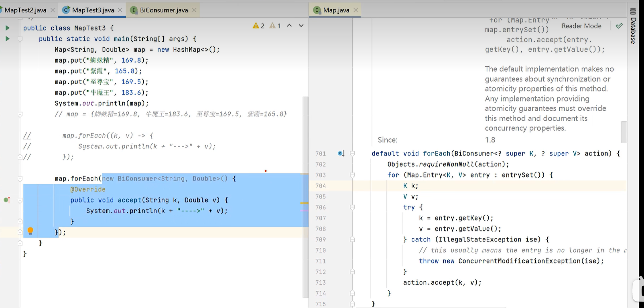
Task: Go to next highlighted error arrow
Action: [x=301, y=26]
